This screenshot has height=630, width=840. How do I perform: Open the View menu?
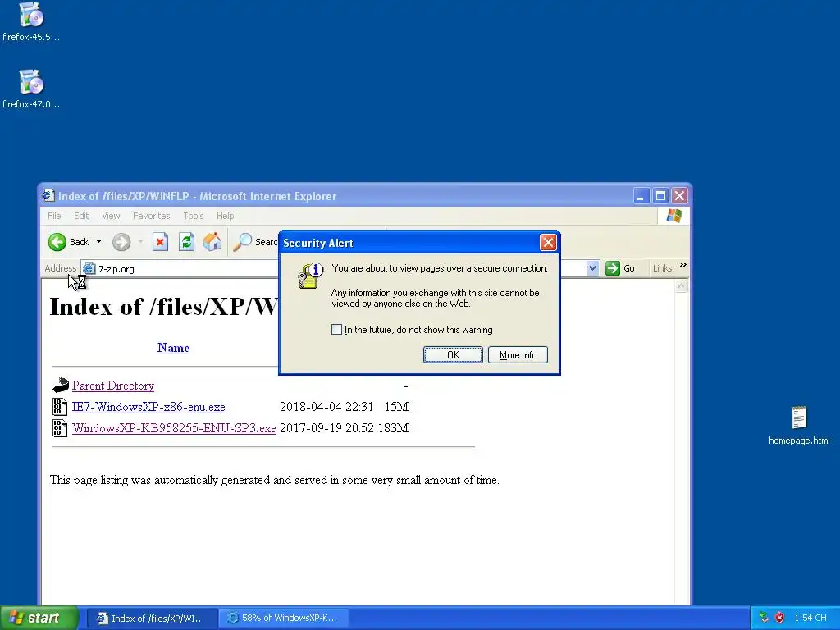(111, 216)
